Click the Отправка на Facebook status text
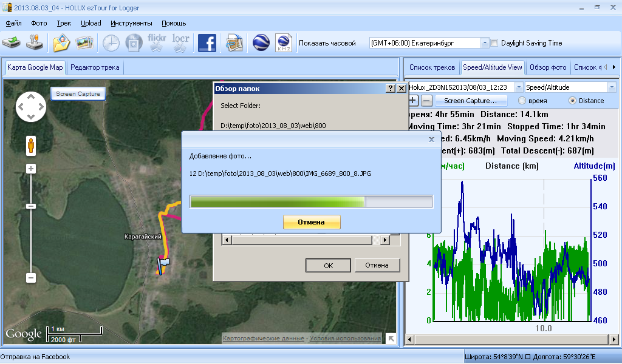 [35, 357]
